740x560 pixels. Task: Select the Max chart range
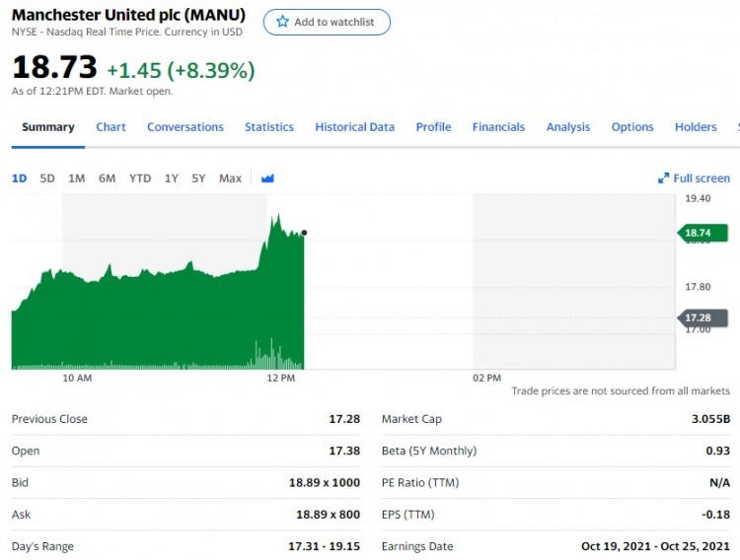coord(230,178)
